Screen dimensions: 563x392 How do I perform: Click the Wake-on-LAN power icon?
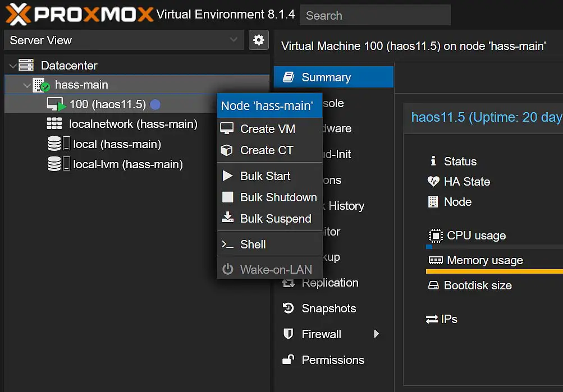pyautogui.click(x=228, y=269)
